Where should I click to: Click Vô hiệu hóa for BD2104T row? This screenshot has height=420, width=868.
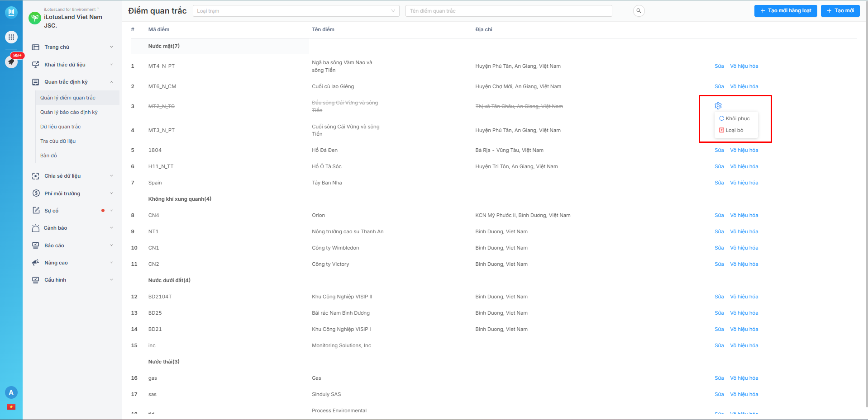(744, 297)
